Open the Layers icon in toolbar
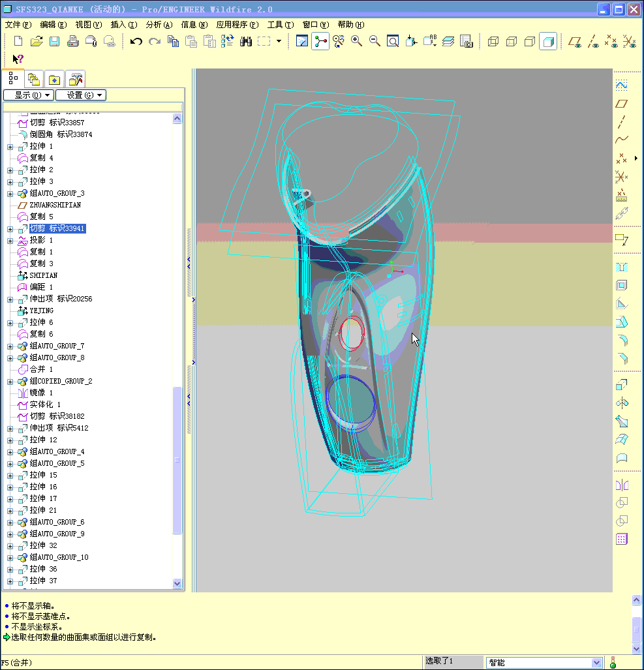Viewport: 644px width, 670px height. click(x=448, y=42)
